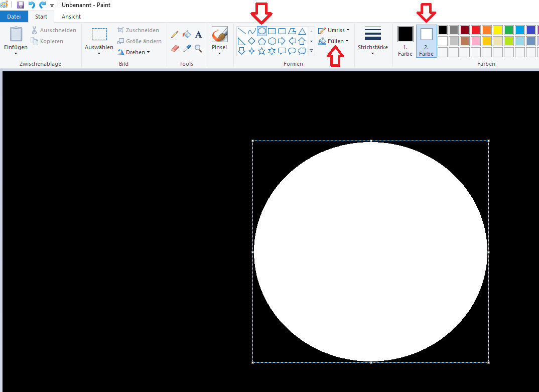Image resolution: width=539 pixels, height=392 pixels.
Task: Choose the Rounded rectangular callout shape
Action: point(282,51)
